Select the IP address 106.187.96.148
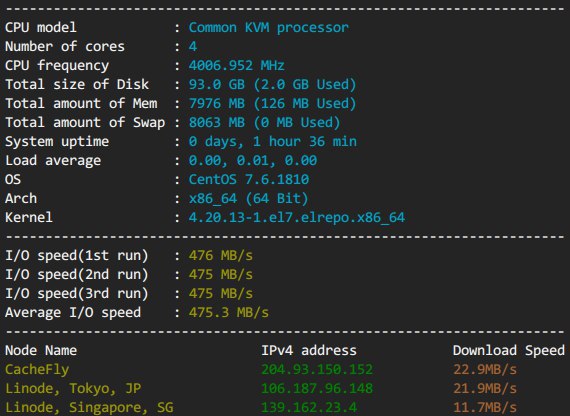Screen dimensions: 570x416 pyautogui.click(x=317, y=388)
